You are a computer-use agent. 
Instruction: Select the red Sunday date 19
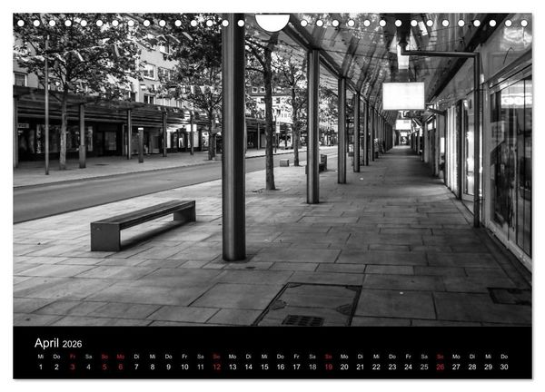click(329, 367)
